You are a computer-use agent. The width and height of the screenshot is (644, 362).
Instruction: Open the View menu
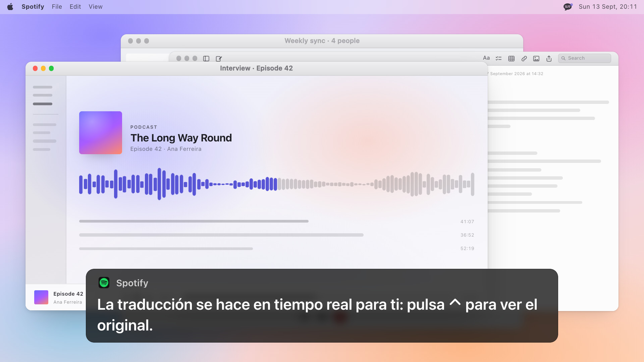click(x=96, y=7)
